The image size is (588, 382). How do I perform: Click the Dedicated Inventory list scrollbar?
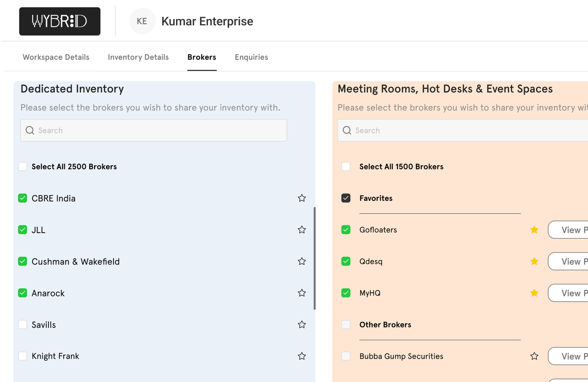[x=314, y=258]
